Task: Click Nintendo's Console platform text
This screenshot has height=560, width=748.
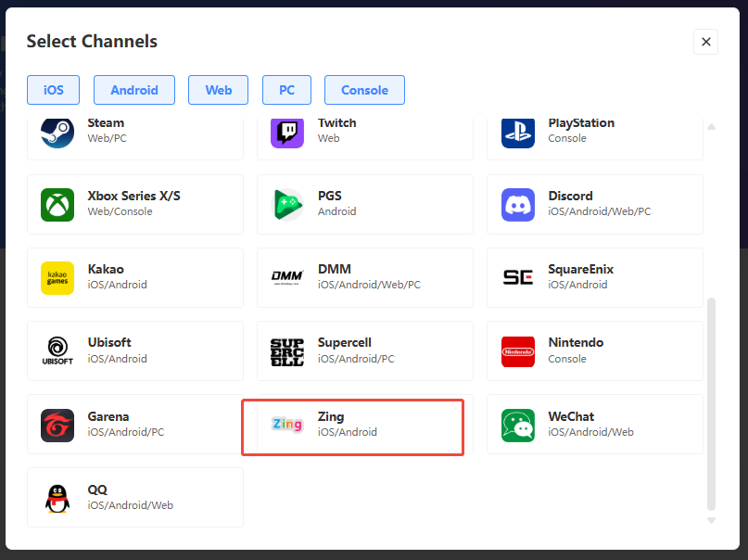Action: pos(567,359)
